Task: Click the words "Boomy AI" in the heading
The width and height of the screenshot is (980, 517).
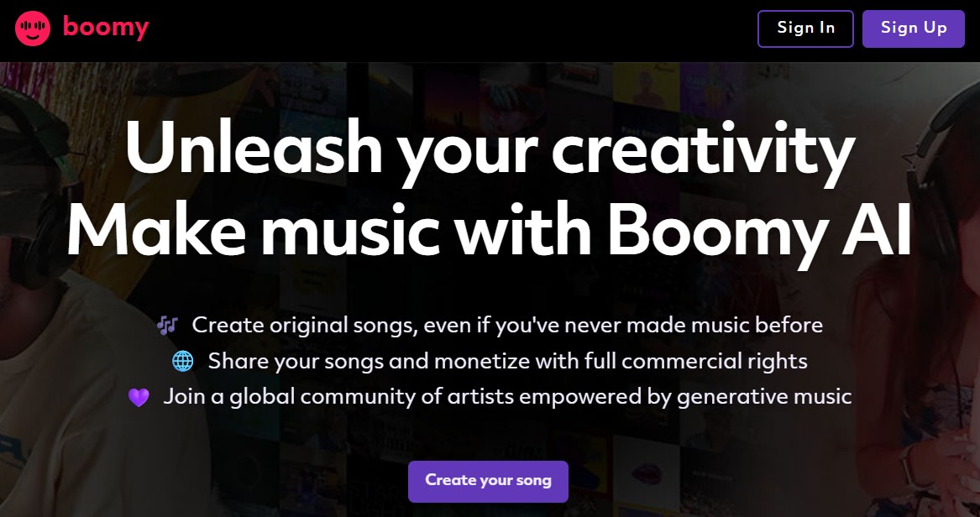Action: pos(760,228)
